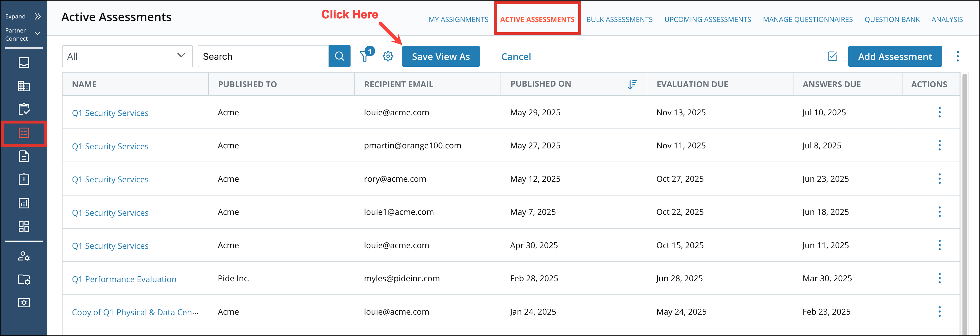Expand the sidebar with double chevron
Screen dimensions: 980x336
[37, 16]
